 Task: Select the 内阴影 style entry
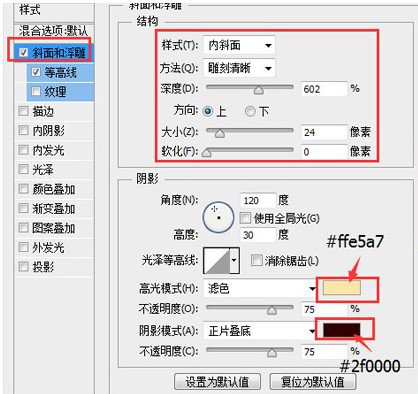49,130
